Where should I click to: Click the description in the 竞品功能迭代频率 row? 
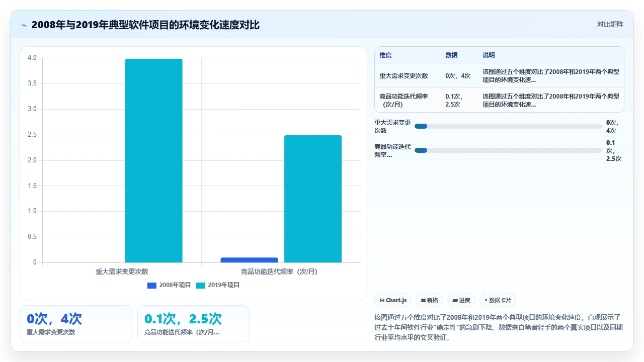tap(551, 101)
